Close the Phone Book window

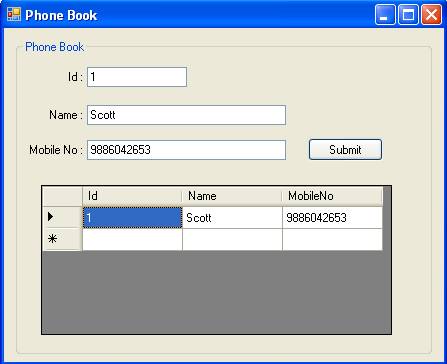pyautogui.click(x=432, y=15)
